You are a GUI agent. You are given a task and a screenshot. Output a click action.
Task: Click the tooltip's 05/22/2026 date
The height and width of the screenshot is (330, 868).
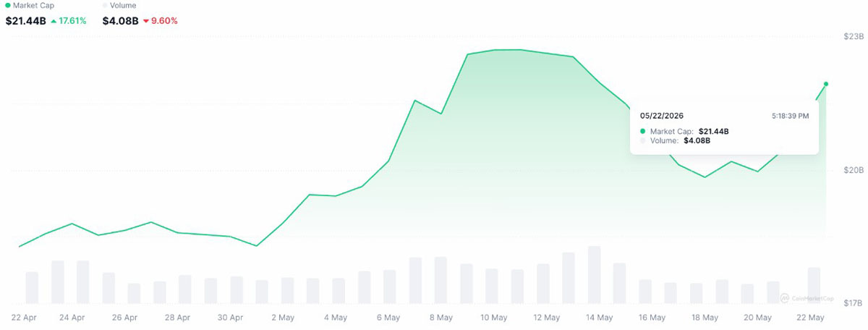click(662, 115)
